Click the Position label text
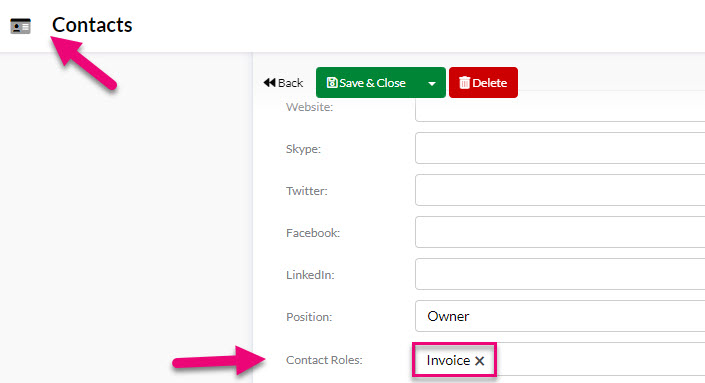This screenshot has width=705, height=383. point(309,317)
